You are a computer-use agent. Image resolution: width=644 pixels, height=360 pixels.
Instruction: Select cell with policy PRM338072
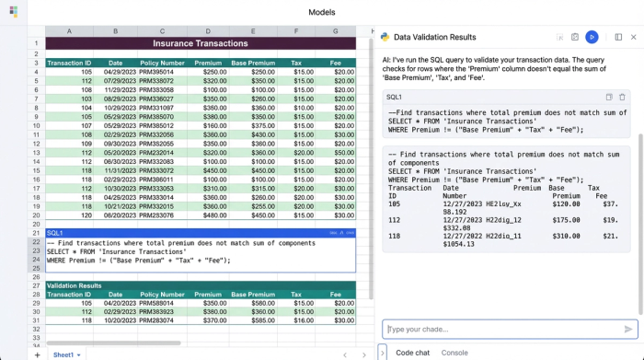click(162, 81)
